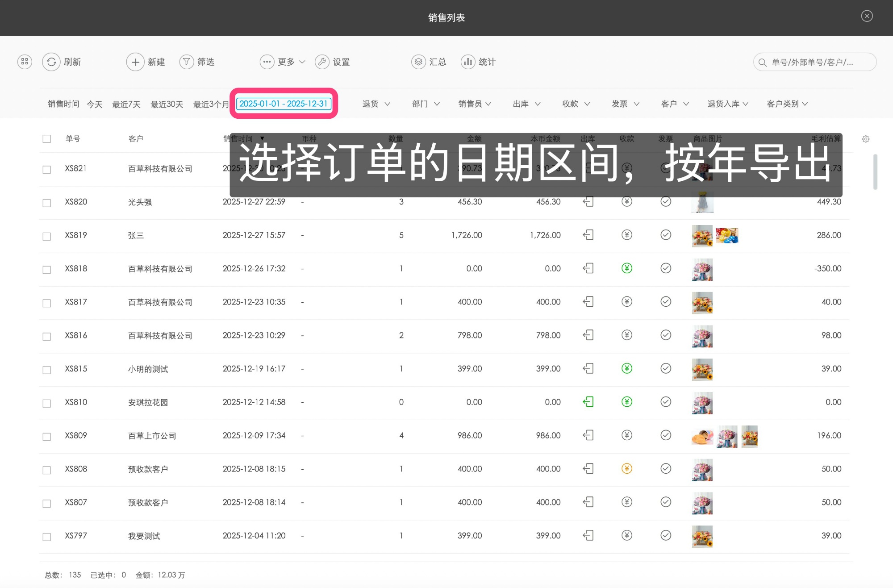The height and width of the screenshot is (588, 893).
Task: Expand the 部门 filter dropdown
Action: pyautogui.click(x=426, y=104)
